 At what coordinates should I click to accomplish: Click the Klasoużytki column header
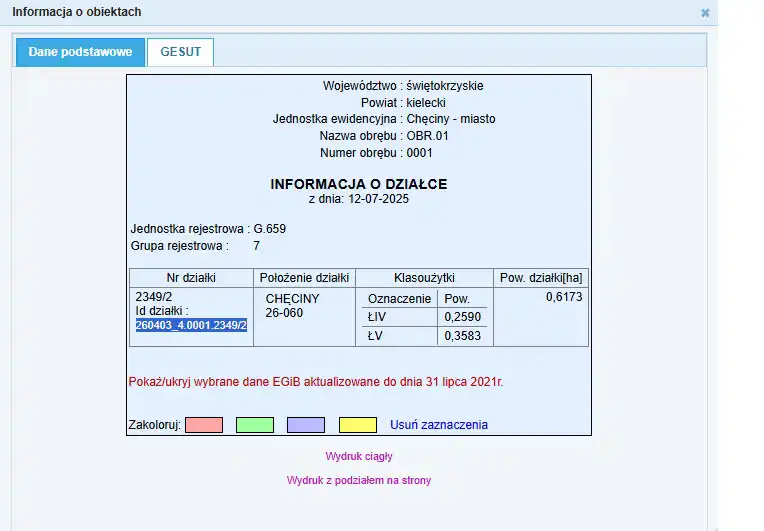click(x=424, y=278)
